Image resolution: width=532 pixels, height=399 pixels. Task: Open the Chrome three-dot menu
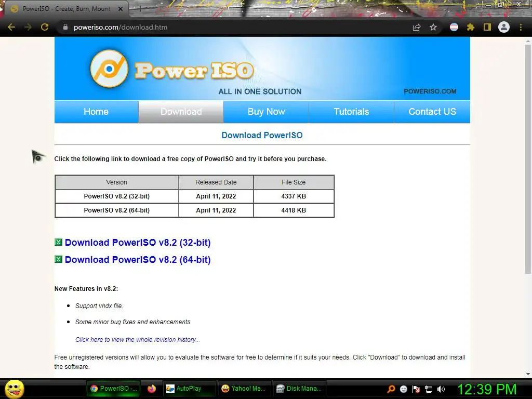point(521,27)
